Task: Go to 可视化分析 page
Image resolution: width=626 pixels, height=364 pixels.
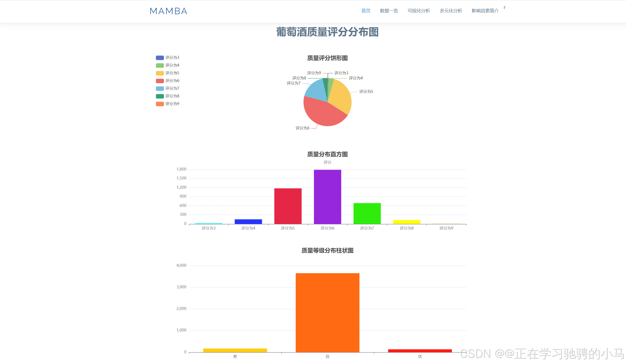Action: tap(418, 11)
